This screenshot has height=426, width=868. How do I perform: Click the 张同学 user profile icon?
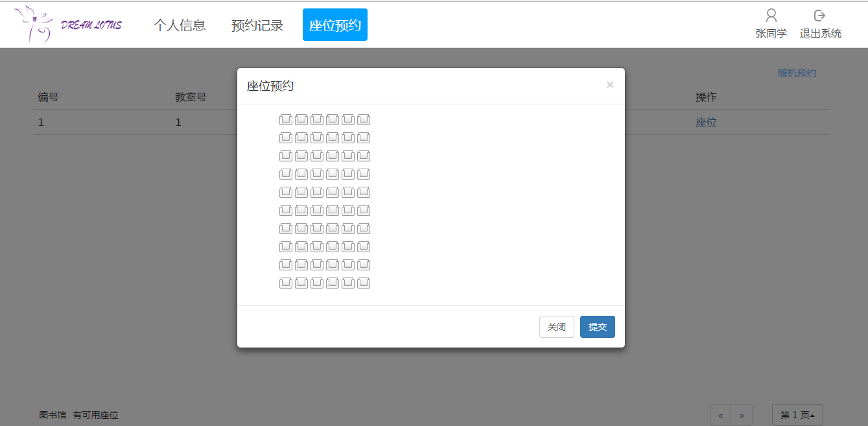[x=771, y=16]
